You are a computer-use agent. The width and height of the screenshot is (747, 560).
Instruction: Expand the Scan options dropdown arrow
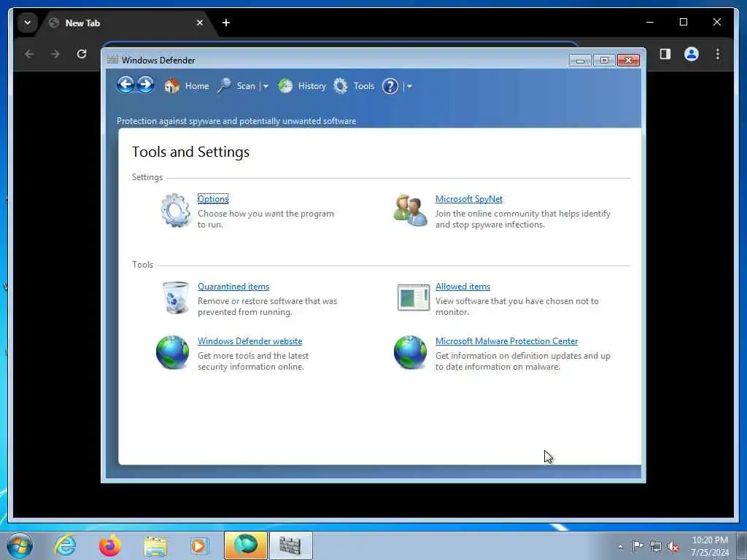[x=266, y=87]
